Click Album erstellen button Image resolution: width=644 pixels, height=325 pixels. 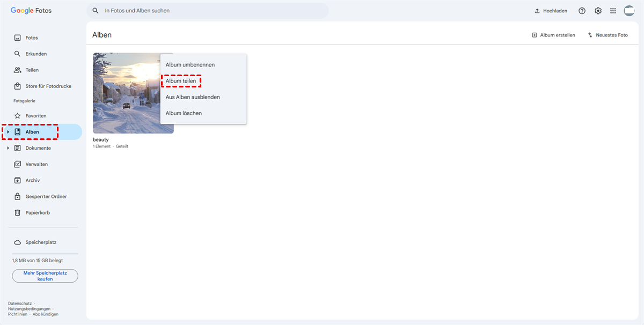click(553, 35)
